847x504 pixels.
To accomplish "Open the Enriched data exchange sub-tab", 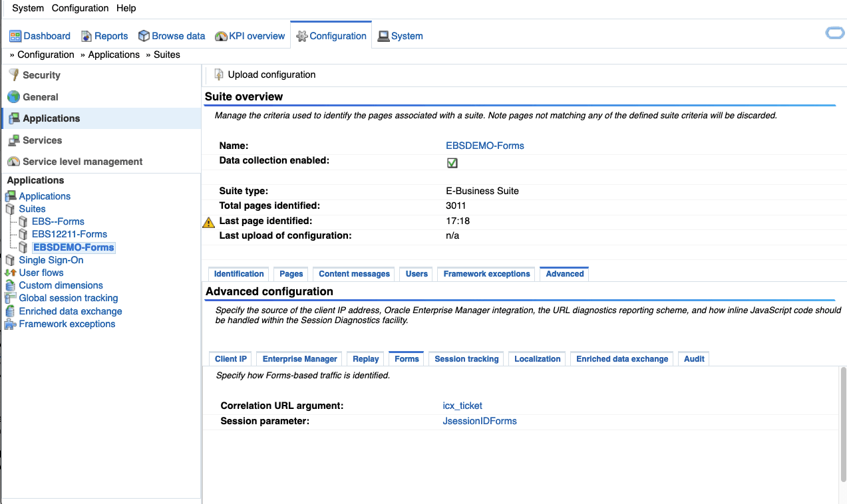I will click(x=622, y=359).
